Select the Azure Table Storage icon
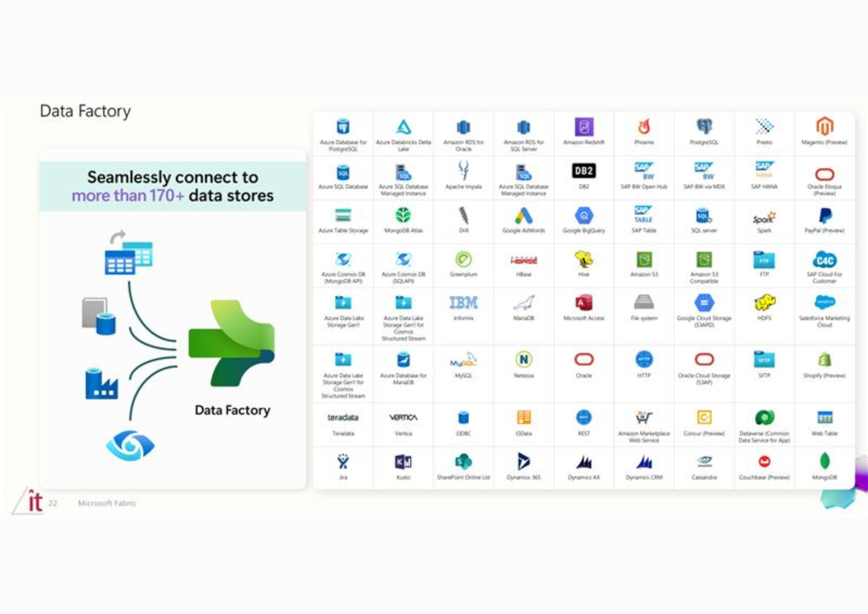 (343, 215)
